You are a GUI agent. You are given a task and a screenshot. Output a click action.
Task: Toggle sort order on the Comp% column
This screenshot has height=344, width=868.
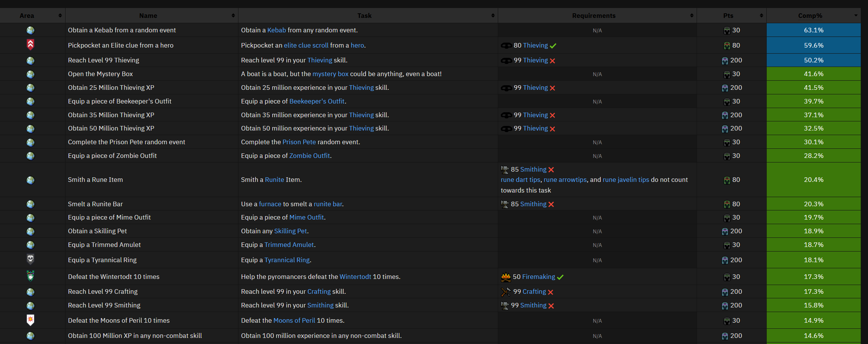(814, 16)
